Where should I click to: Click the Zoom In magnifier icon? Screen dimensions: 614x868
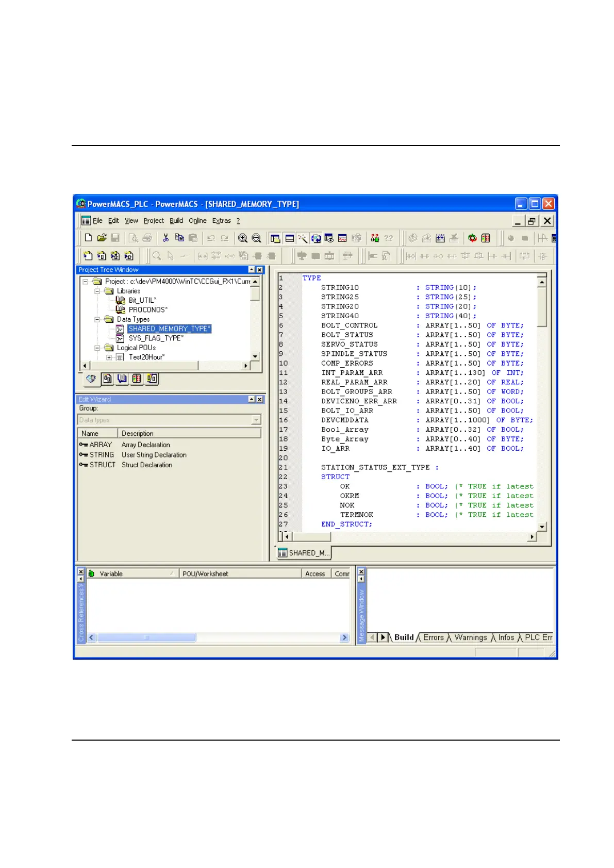[243, 238]
